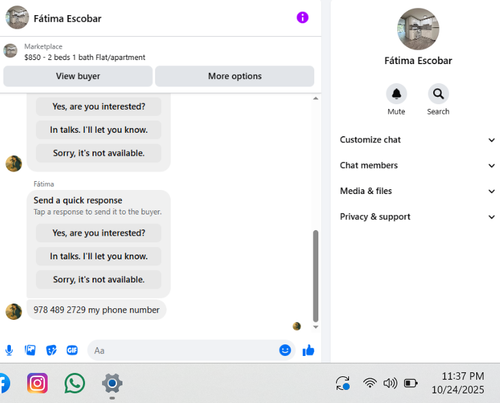Search in conversation using magnifier icon

pos(438,94)
